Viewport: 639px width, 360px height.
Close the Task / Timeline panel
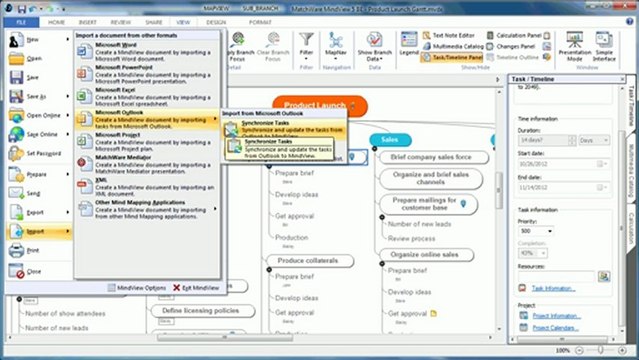[622, 79]
